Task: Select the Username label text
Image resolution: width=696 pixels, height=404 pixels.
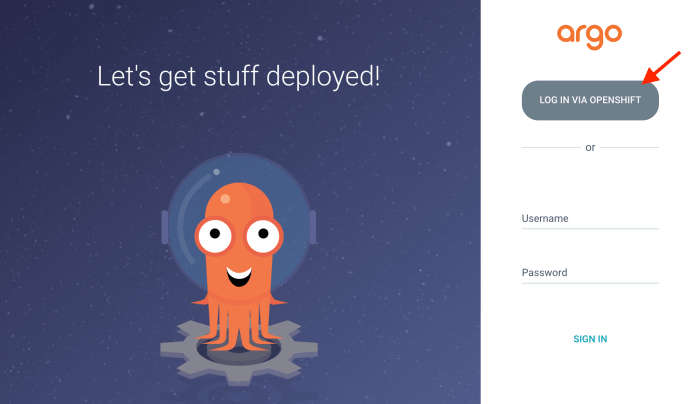Action: tap(545, 218)
